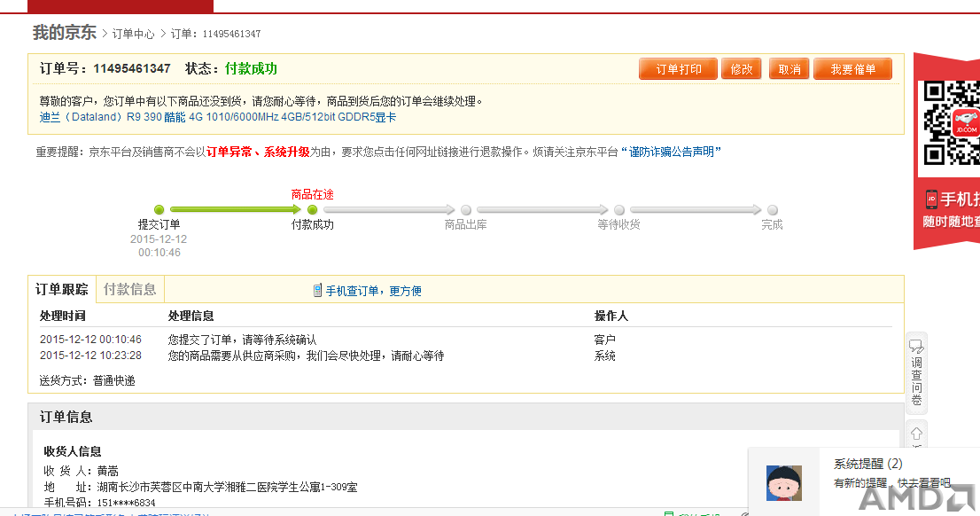Image resolution: width=980 pixels, height=516 pixels.
Task: Click the 有新的提醒 message in the popup
Action: (x=892, y=483)
